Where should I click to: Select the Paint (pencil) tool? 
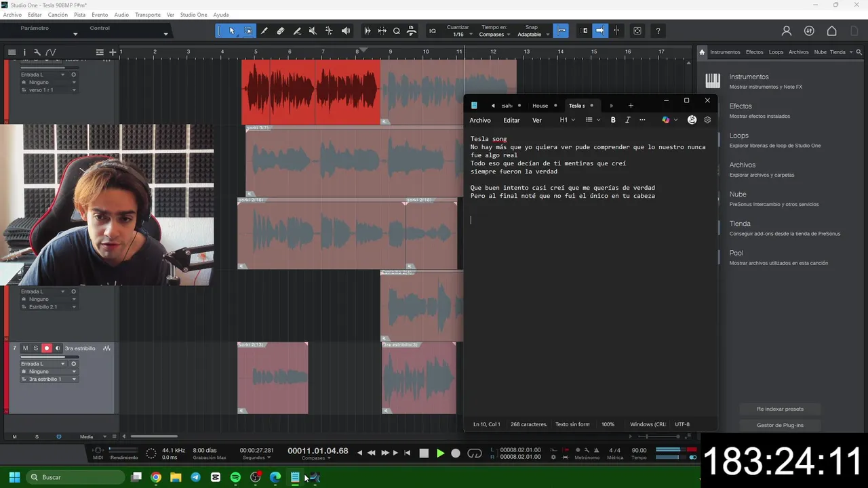[297, 30]
